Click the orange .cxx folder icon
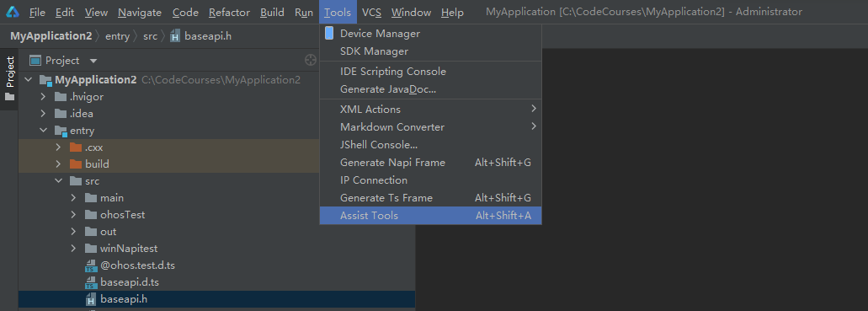This screenshot has height=311, width=868. [76, 147]
